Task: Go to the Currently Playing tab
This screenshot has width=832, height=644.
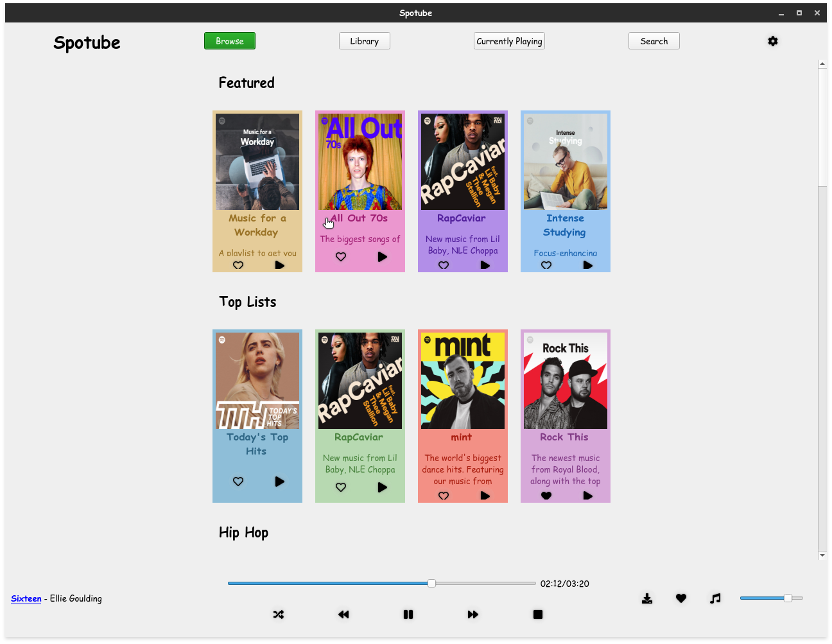Action: 510,41
